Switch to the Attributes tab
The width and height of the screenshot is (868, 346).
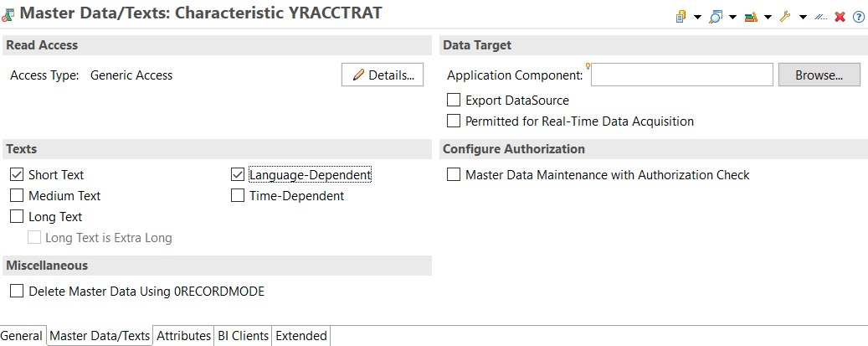183,336
